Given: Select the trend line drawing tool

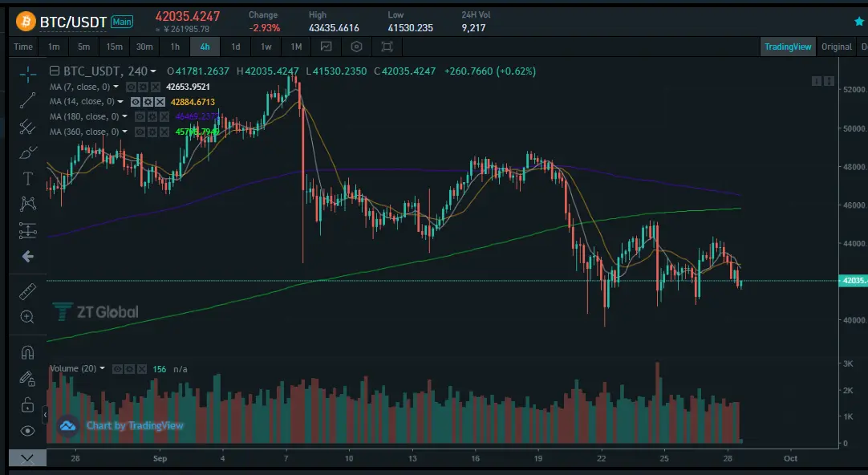Looking at the screenshot, I should coord(28,101).
